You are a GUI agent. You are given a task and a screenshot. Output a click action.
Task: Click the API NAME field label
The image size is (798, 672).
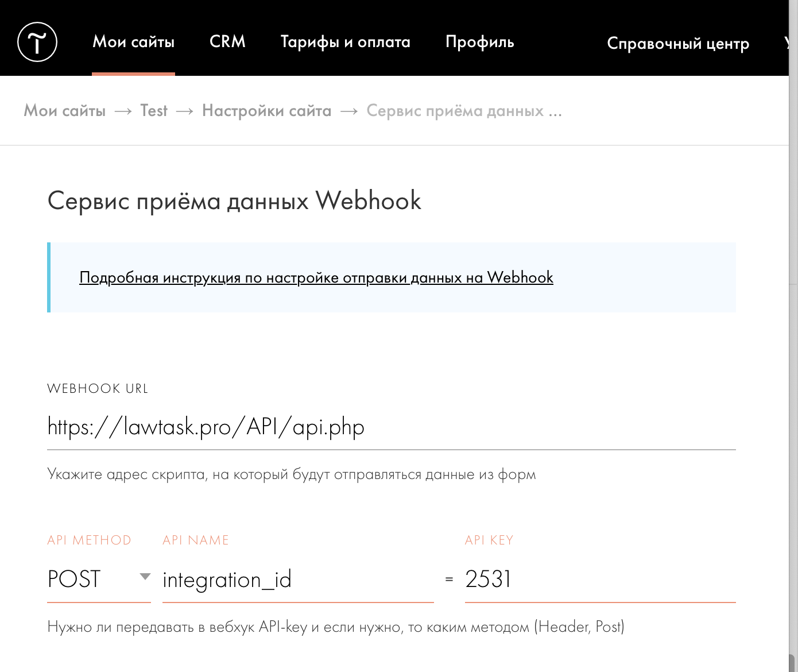pos(196,540)
